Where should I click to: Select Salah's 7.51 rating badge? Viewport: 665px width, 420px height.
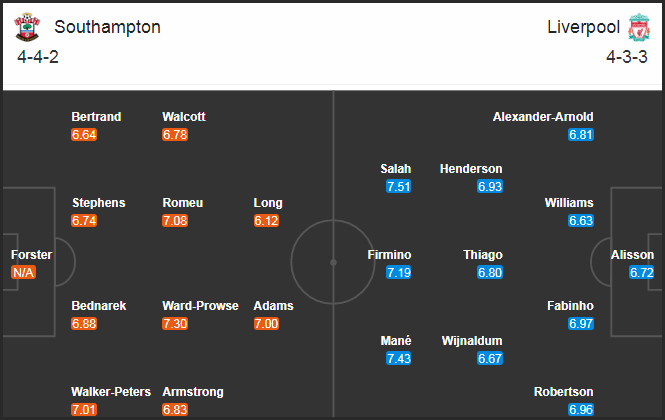coord(399,187)
